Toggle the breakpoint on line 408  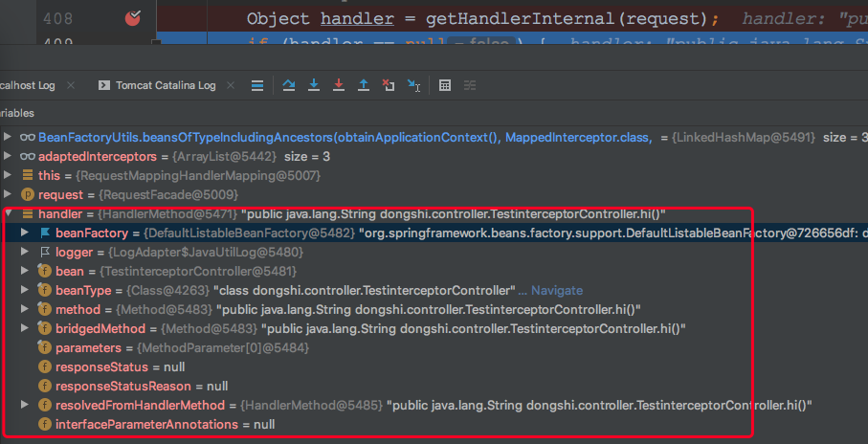pos(133,19)
